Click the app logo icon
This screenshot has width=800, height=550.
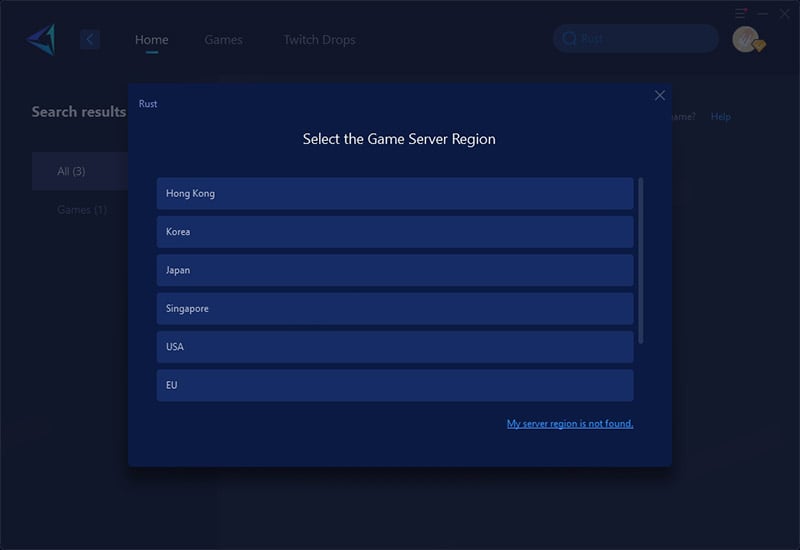coord(41,39)
